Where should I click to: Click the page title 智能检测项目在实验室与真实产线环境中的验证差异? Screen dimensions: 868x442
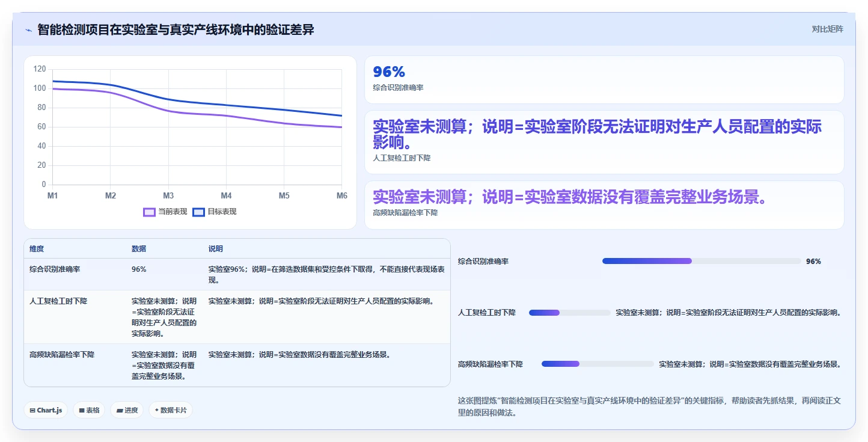tap(176, 29)
